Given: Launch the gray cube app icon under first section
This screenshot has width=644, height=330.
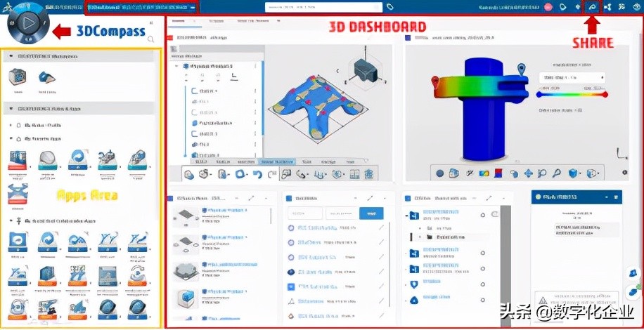Looking at the screenshot, I should point(18,77).
